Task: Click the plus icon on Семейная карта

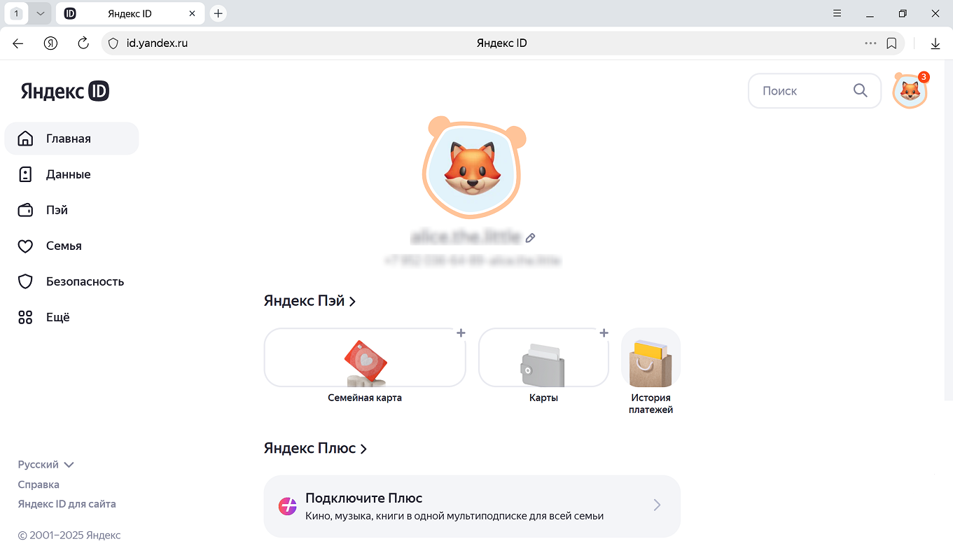Action: tap(461, 333)
